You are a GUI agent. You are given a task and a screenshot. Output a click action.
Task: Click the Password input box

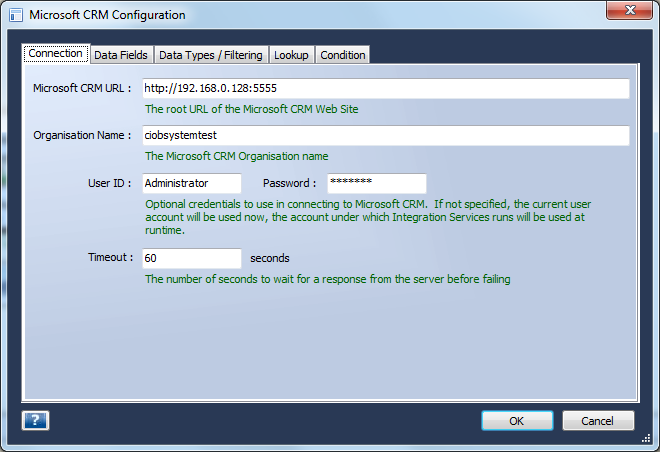[x=377, y=183]
